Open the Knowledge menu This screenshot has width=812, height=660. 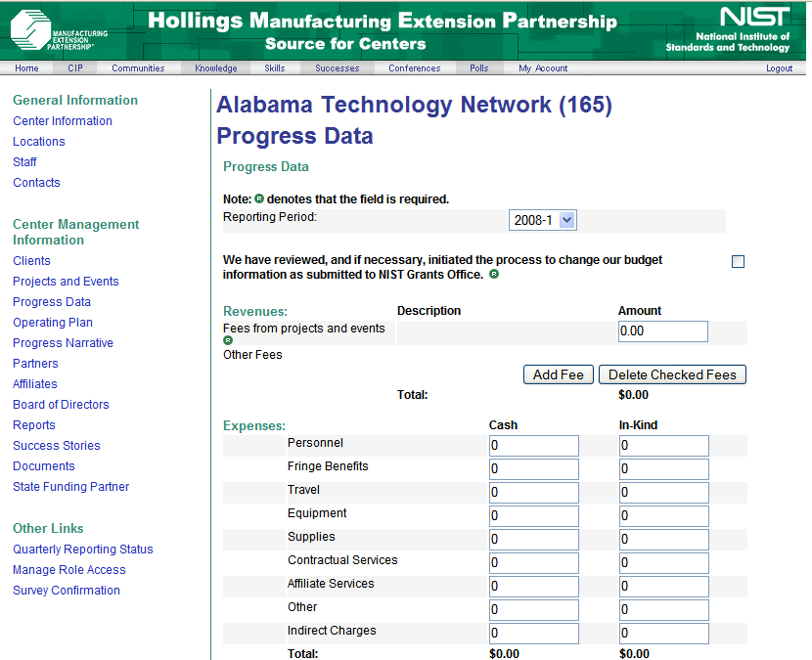coord(216,67)
